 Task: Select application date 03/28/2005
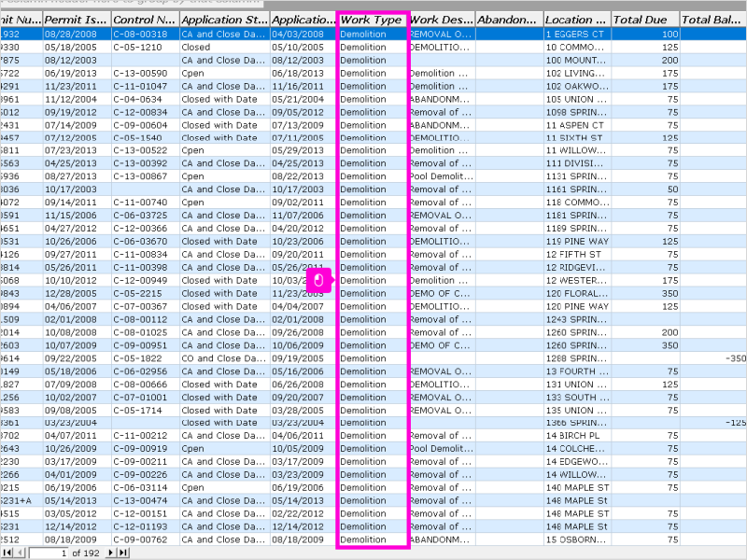303,411
